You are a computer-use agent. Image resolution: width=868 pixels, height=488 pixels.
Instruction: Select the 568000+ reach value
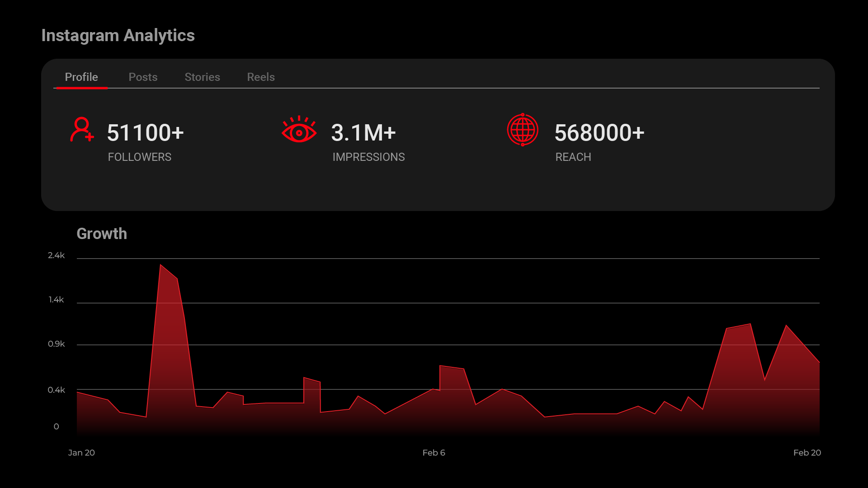coord(599,133)
